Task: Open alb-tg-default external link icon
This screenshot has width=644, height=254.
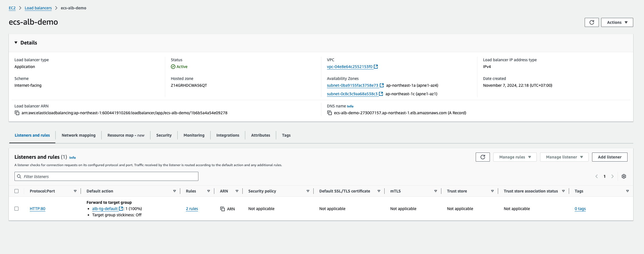Action: point(121,209)
